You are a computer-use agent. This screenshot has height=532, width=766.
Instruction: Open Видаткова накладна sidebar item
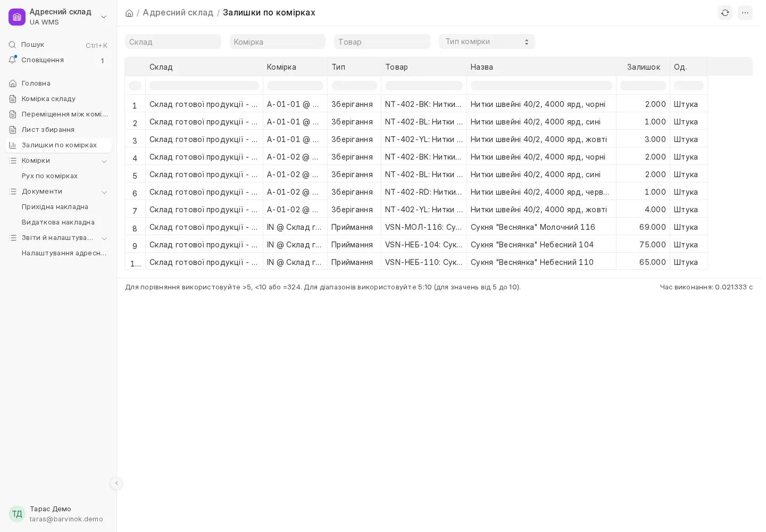click(58, 222)
